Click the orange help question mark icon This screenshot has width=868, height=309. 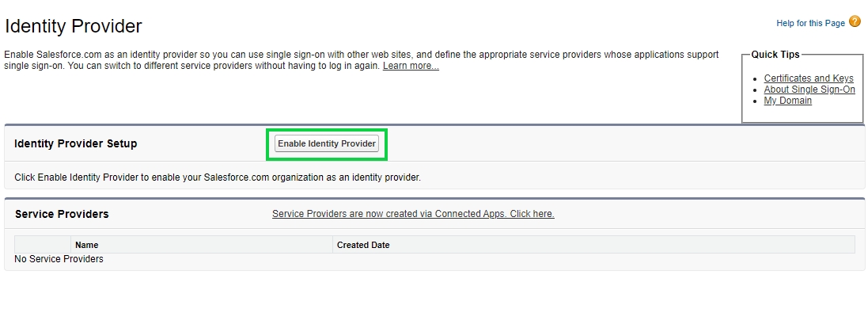click(855, 21)
